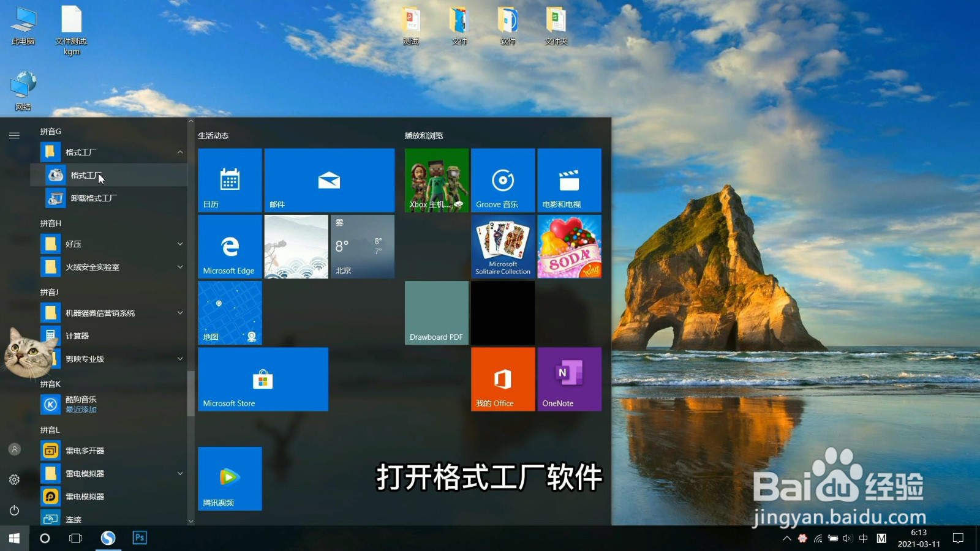Screen dimensions: 980x551
Task: Open the Microsoft Store tile
Action: (263, 379)
